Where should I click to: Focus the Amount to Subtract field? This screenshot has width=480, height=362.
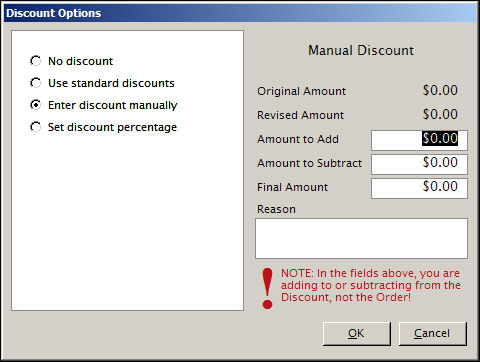click(x=419, y=164)
